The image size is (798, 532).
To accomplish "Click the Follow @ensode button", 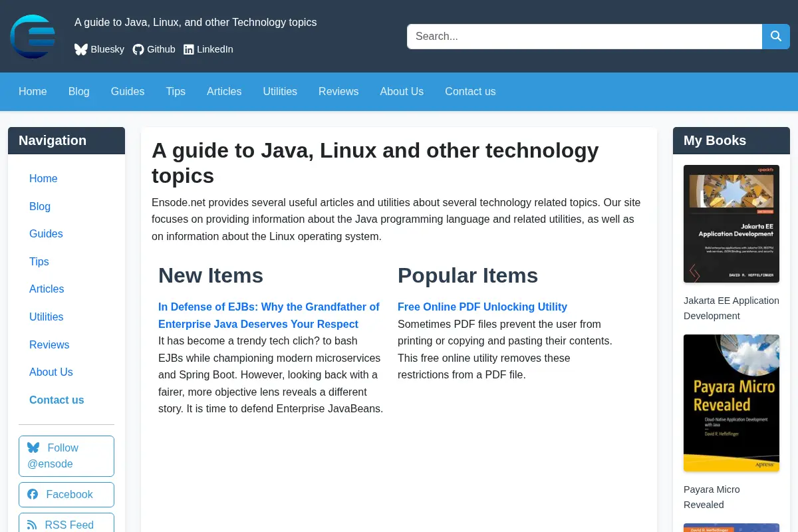I will click(x=66, y=456).
